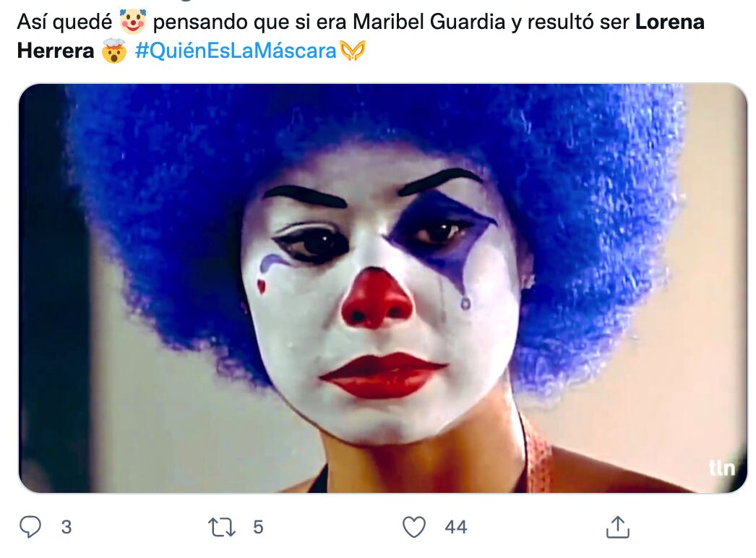Click the exploding head emoji
The width and height of the screenshot is (756, 558).
113,50
